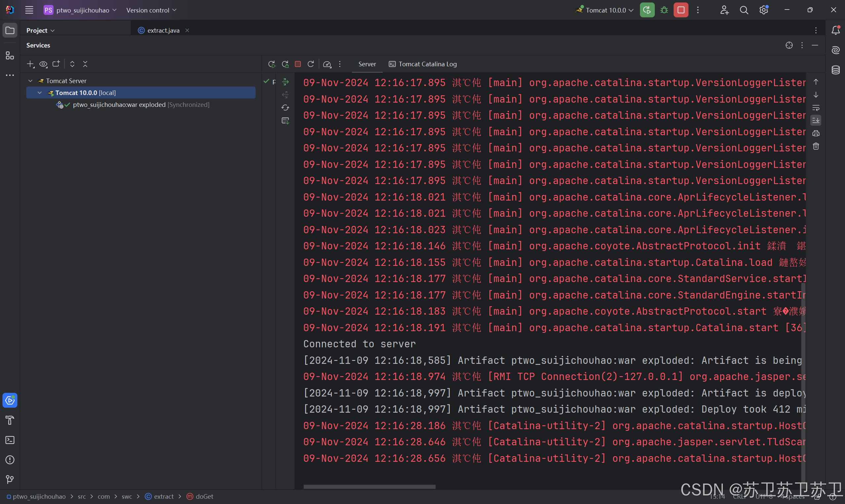The height and width of the screenshot is (504, 845).
Task: Click the horizontal scrollbar in console
Action: [369, 487]
